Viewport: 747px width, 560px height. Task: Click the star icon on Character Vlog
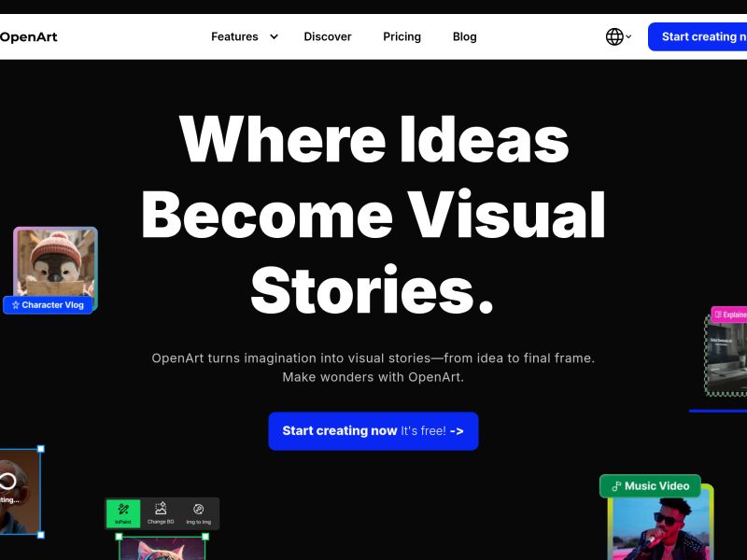(x=15, y=305)
